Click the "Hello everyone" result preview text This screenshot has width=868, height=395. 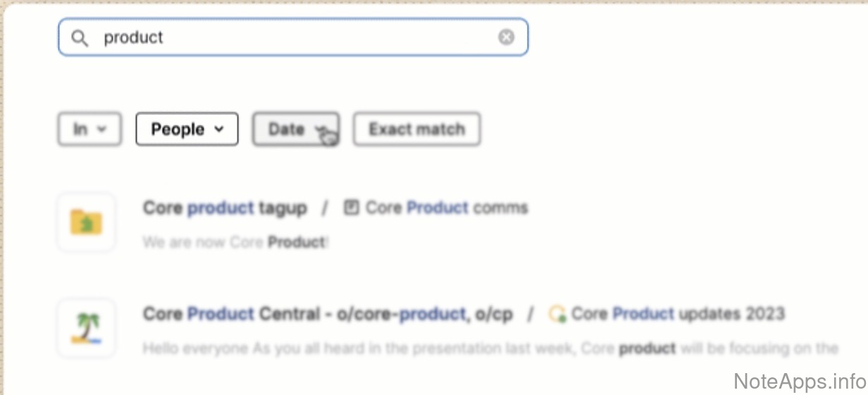coord(490,348)
